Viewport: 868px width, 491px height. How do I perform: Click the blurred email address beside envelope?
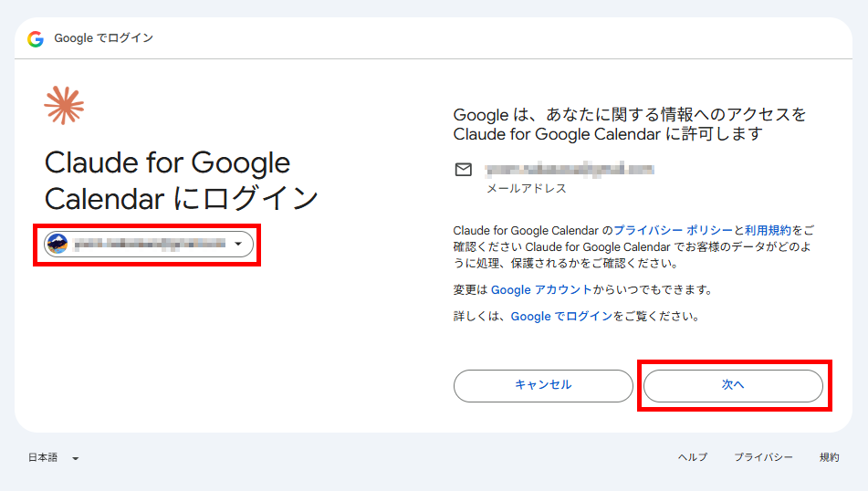tap(570, 169)
